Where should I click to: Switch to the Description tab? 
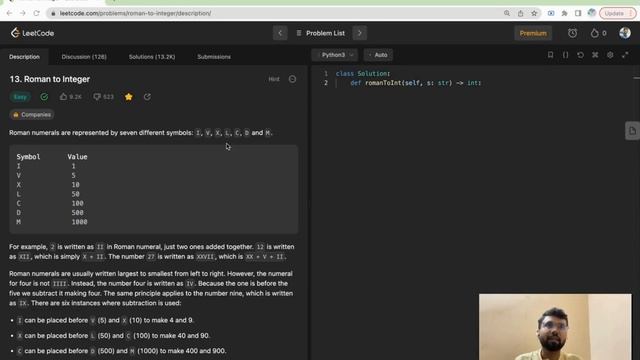coord(24,57)
